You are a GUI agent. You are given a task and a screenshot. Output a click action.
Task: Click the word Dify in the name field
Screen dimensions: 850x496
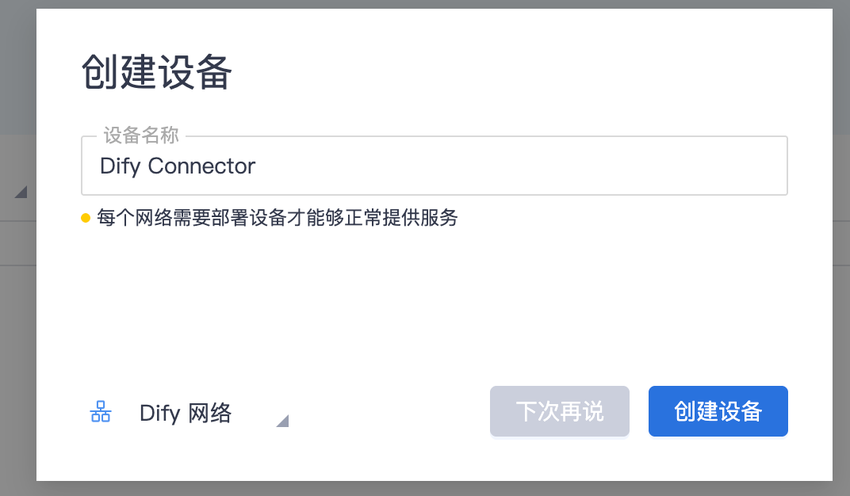[120, 166]
